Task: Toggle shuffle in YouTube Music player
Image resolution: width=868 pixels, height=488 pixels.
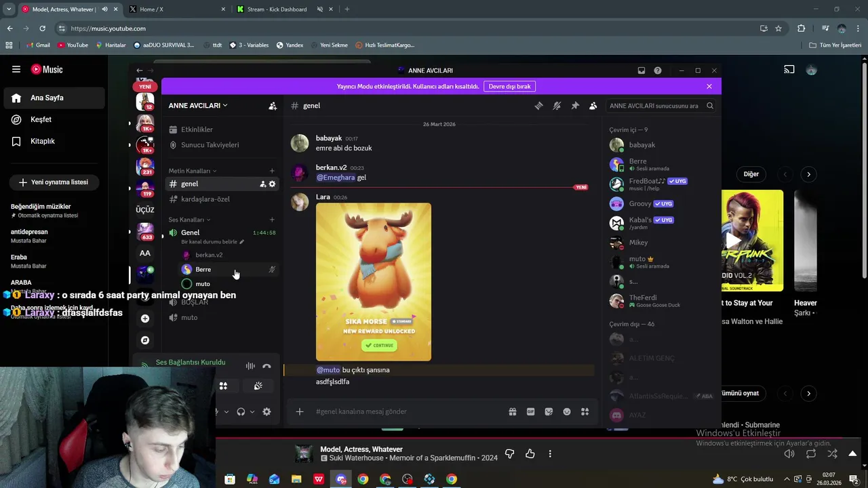Action: click(833, 454)
